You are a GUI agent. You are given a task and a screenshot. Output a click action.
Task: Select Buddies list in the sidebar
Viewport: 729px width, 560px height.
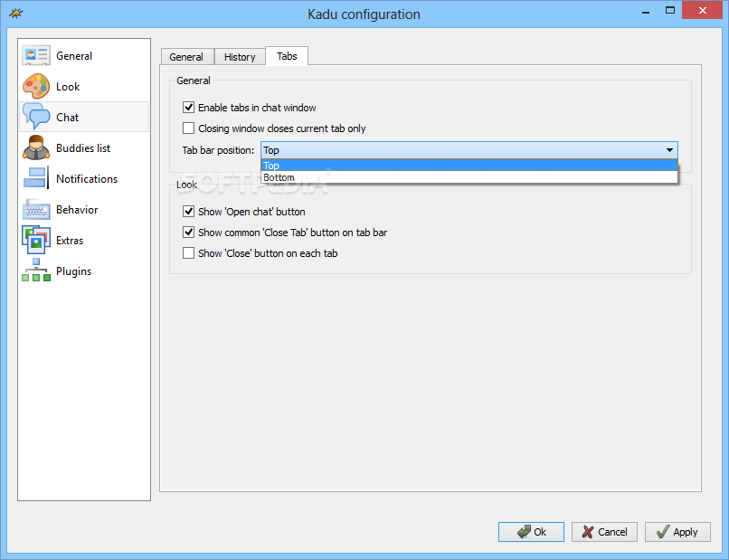click(83, 147)
